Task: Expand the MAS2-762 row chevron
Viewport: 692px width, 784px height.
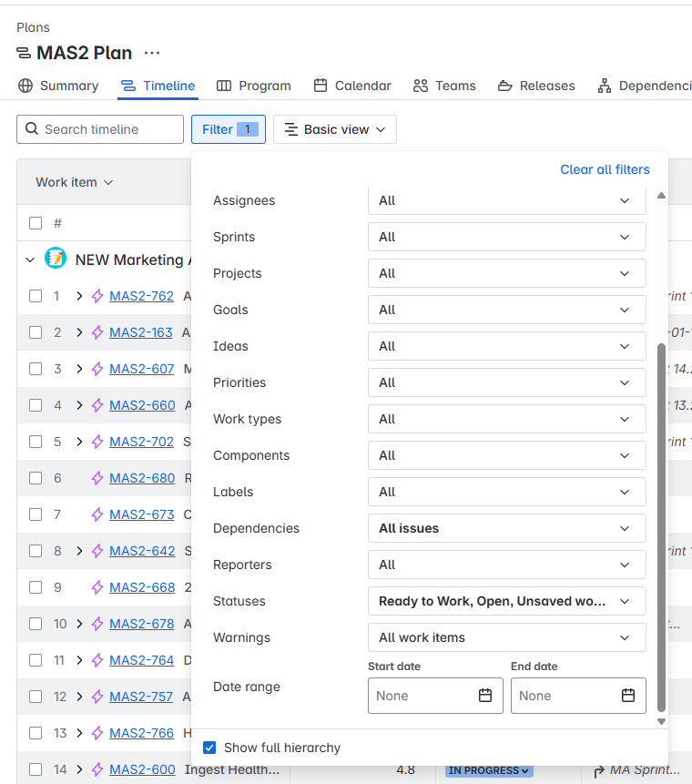Action: pos(79,296)
